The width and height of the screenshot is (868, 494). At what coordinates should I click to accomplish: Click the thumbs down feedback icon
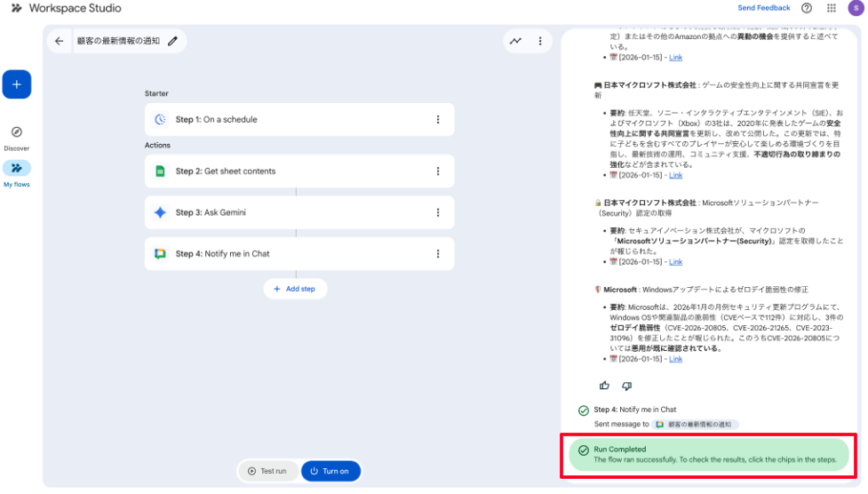click(626, 386)
